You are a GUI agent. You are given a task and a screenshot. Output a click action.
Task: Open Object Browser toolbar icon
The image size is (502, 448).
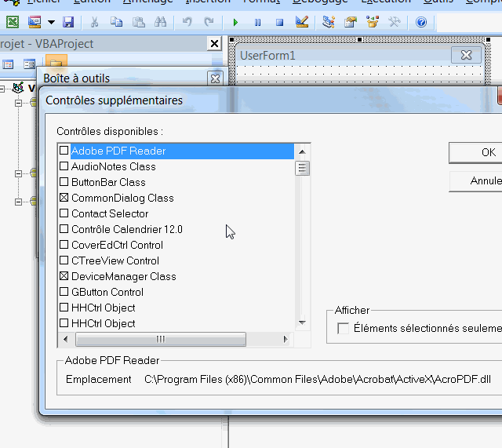pyautogui.click(x=373, y=22)
